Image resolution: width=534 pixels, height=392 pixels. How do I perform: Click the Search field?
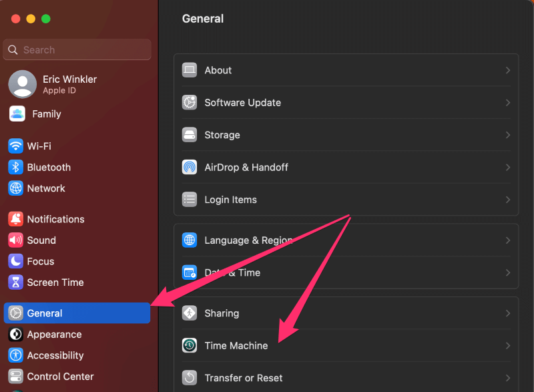coord(77,49)
